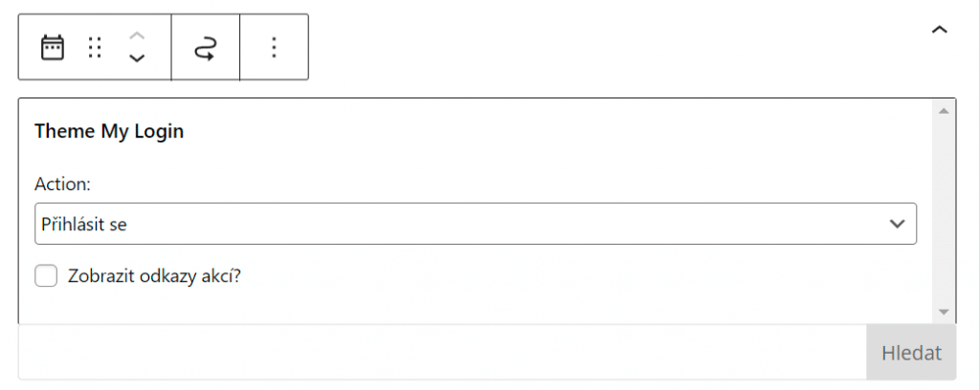The image size is (980, 390).
Task: Click the widget's vertical scrollbar track
Action: [944, 211]
